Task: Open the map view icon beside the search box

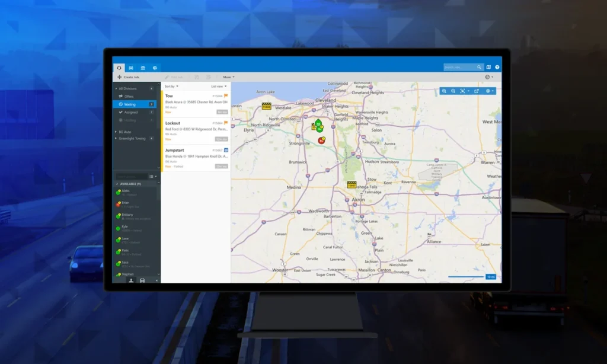Action: (488, 67)
